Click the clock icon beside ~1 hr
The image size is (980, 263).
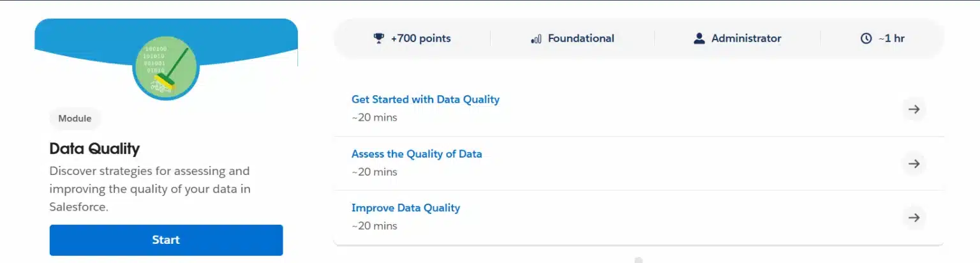[x=866, y=38]
